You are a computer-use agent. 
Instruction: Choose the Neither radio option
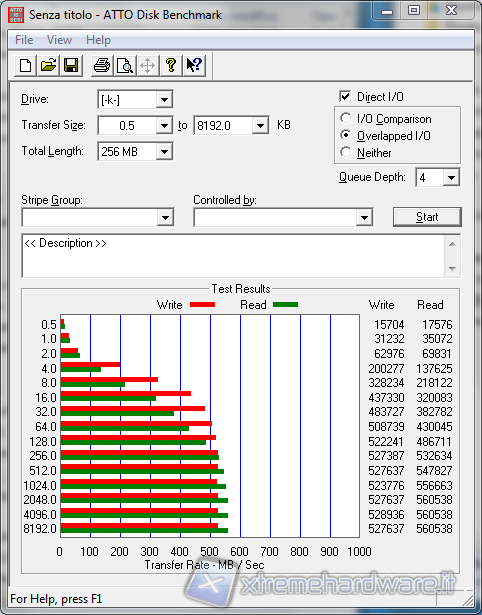coord(346,152)
